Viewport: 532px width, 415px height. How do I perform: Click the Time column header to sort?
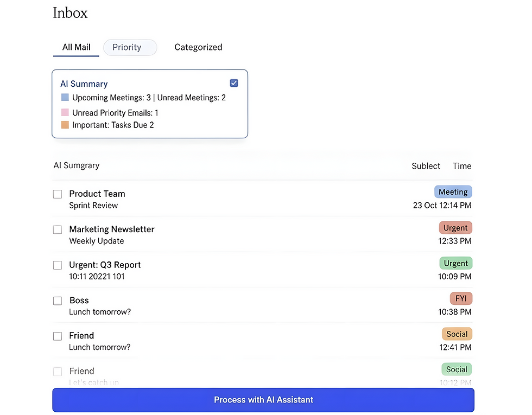click(461, 166)
